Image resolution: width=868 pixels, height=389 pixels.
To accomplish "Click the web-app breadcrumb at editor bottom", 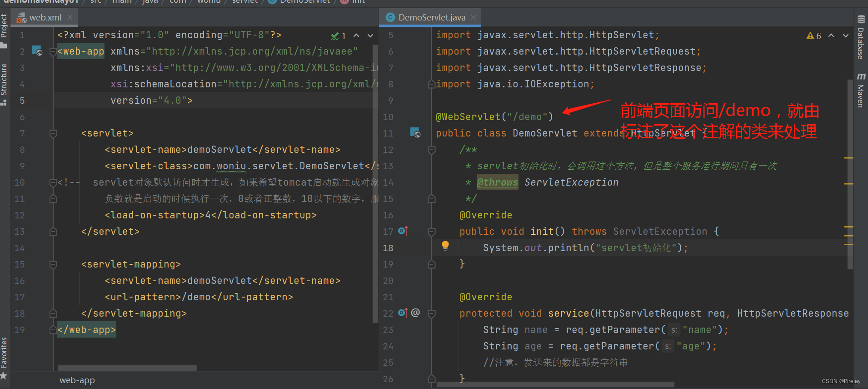I will click(77, 380).
